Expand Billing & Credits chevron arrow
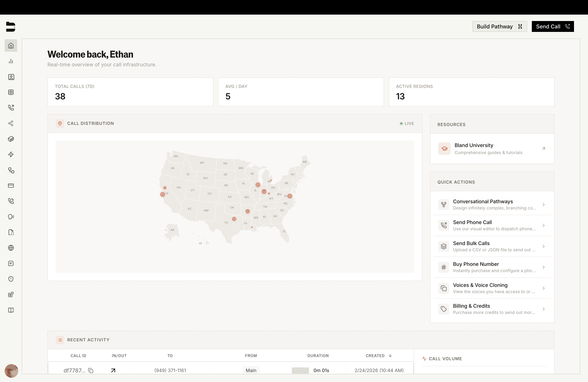 [543, 309]
